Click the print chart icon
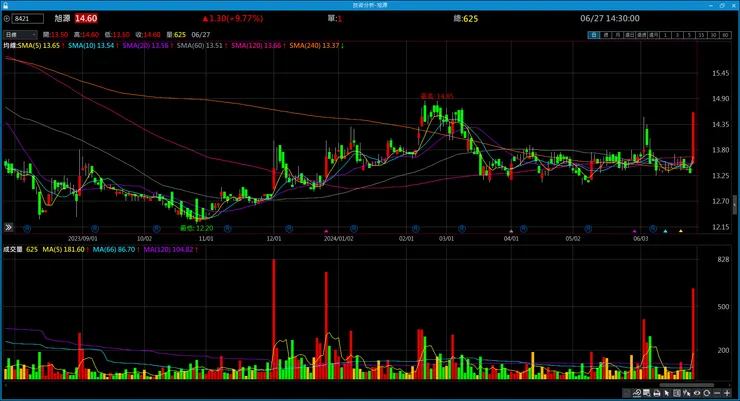The height and width of the screenshot is (401, 740). pos(657,393)
